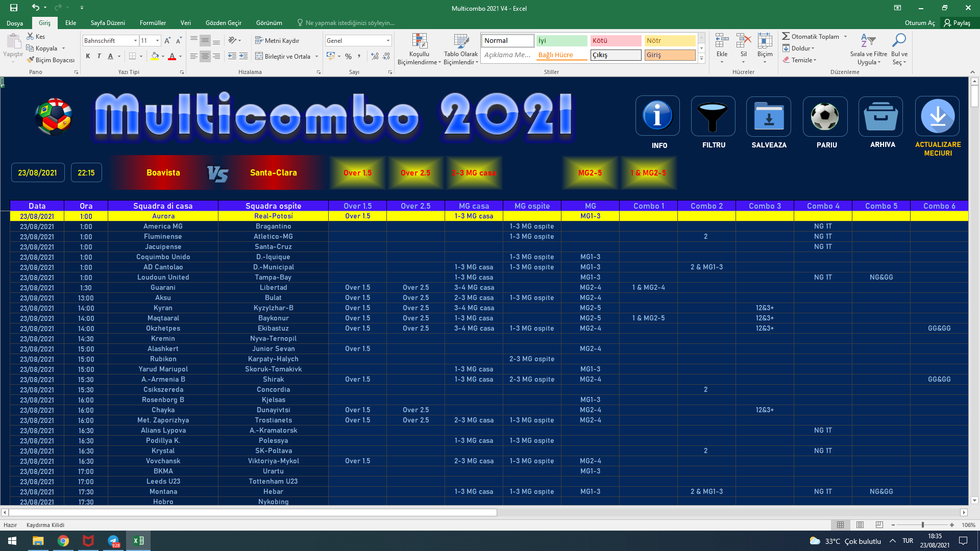Switch to the Ekle ribbon tab
980x551 pixels.
70,23
